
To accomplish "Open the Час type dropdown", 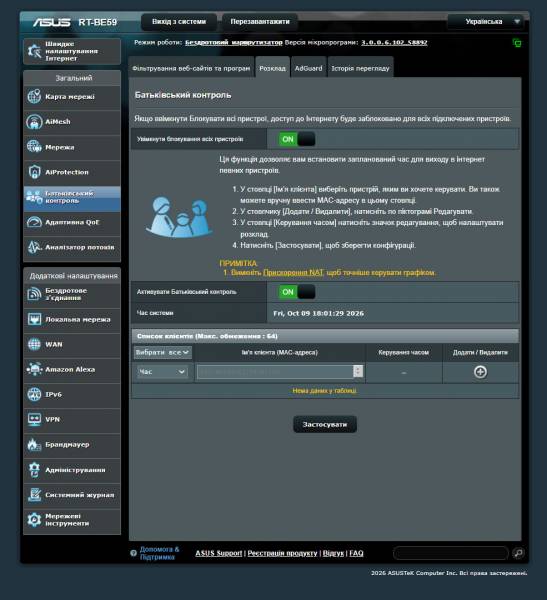I will click(x=163, y=372).
